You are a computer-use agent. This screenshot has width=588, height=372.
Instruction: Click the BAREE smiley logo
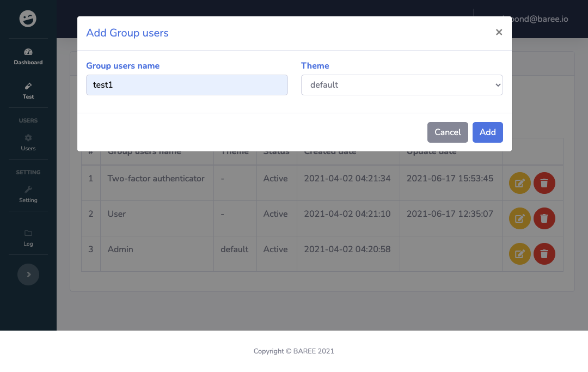pyautogui.click(x=28, y=19)
